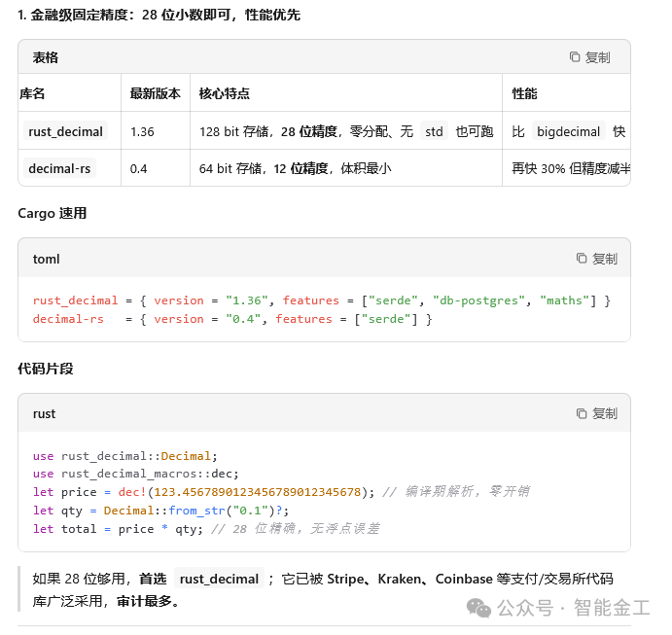Image resolution: width=672 pixels, height=635 pixels.
Task: Click the 最新版本 column header
Action: (156, 93)
